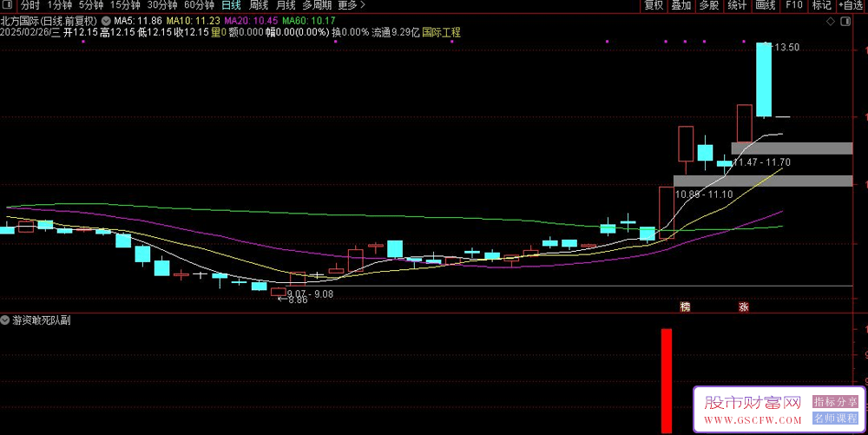
Task: Expand 更多 period options
Action: pos(351,5)
